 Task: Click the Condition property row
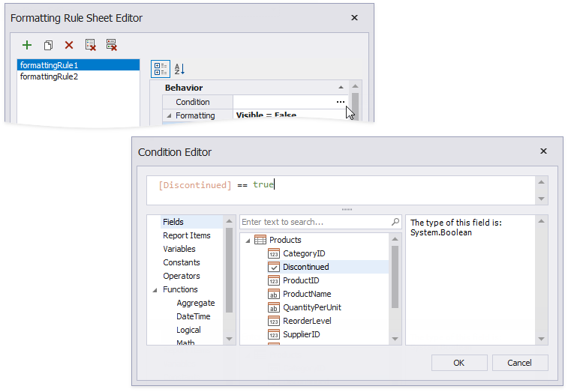coord(255,102)
